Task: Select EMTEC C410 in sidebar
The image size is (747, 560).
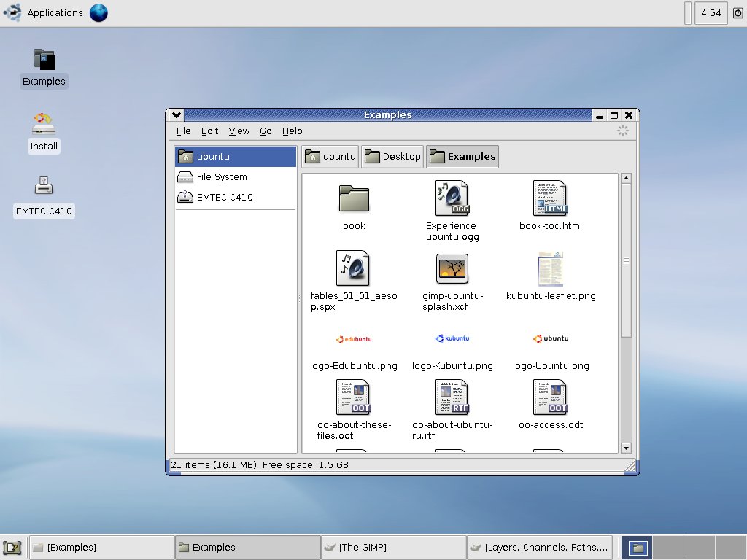Action: (236, 197)
